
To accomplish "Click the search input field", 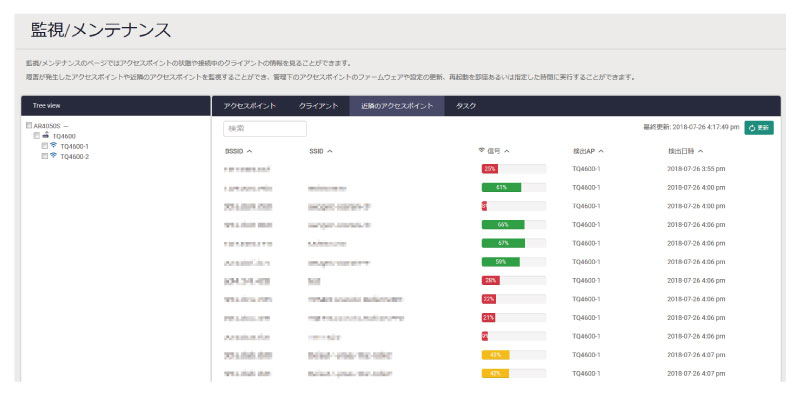I will click(x=265, y=129).
